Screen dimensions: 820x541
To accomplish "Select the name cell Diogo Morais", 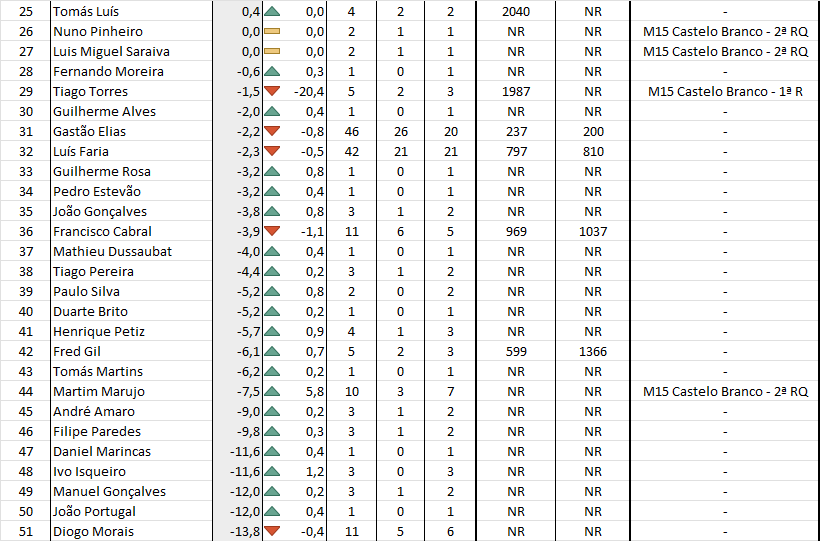I will pos(131,531).
